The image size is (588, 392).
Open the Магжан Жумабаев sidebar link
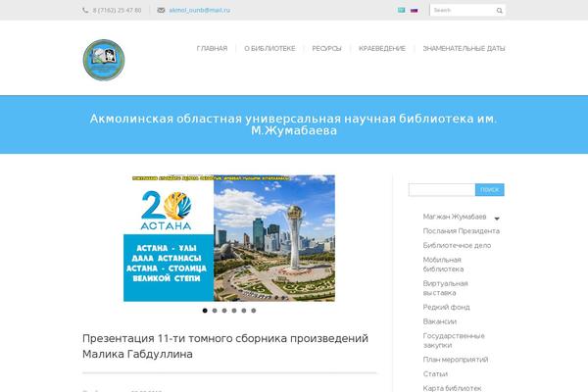(x=455, y=217)
